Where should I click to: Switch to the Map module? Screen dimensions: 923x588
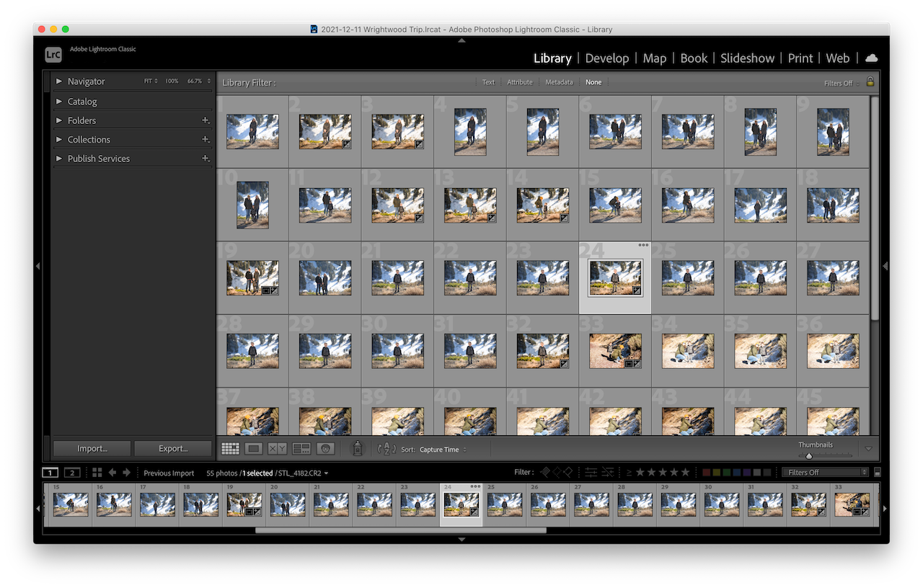[x=655, y=58]
